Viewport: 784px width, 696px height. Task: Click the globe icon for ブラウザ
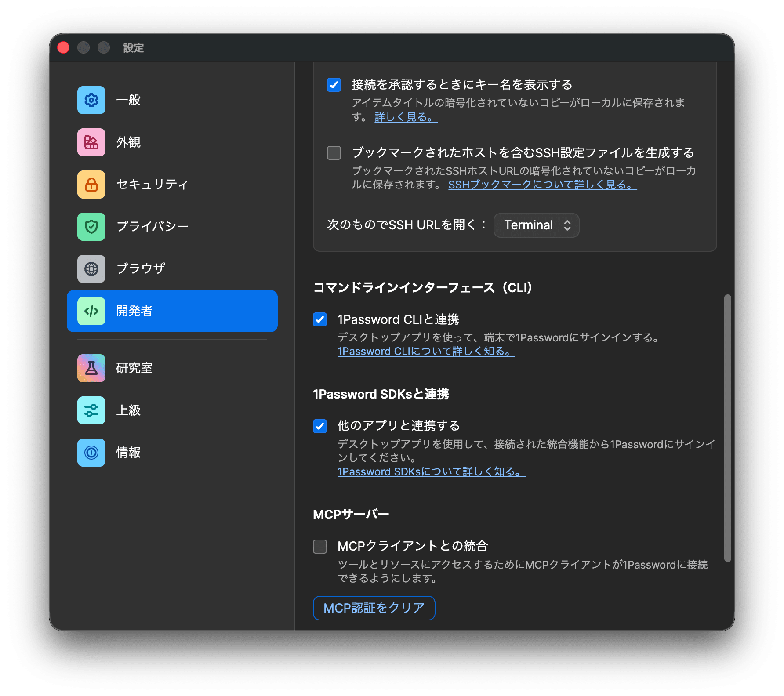tap(91, 269)
